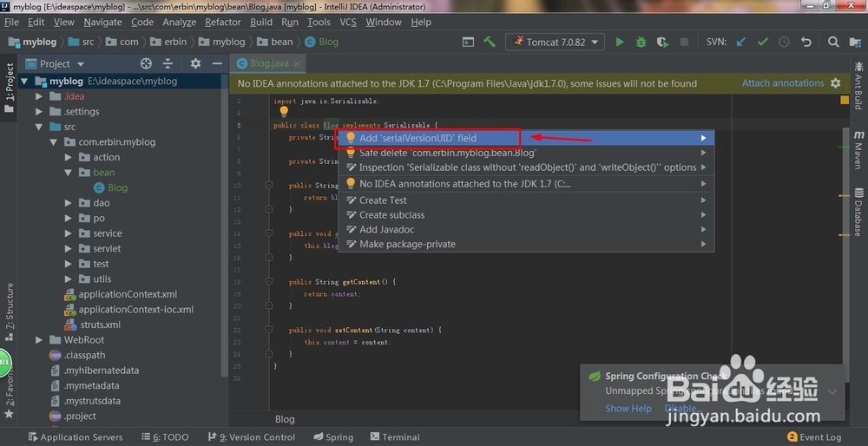Screen dimensions: 868x446
Task: Commit changes with green SVN checkmark
Action: (x=763, y=42)
